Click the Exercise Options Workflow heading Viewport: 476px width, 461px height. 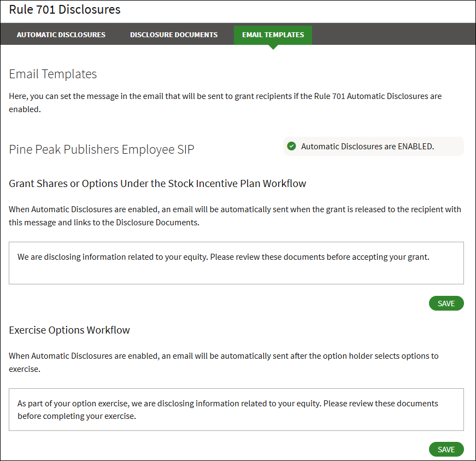[69, 330]
